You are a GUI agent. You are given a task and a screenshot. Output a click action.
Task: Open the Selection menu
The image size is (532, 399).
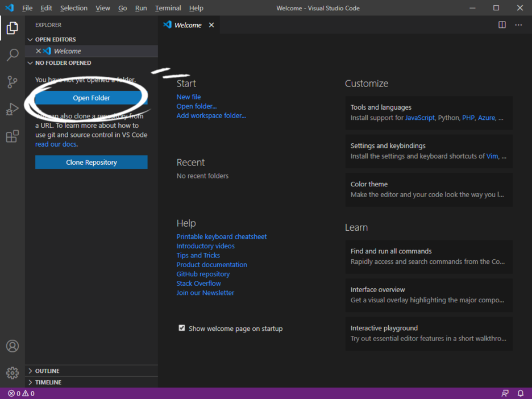pyautogui.click(x=74, y=8)
